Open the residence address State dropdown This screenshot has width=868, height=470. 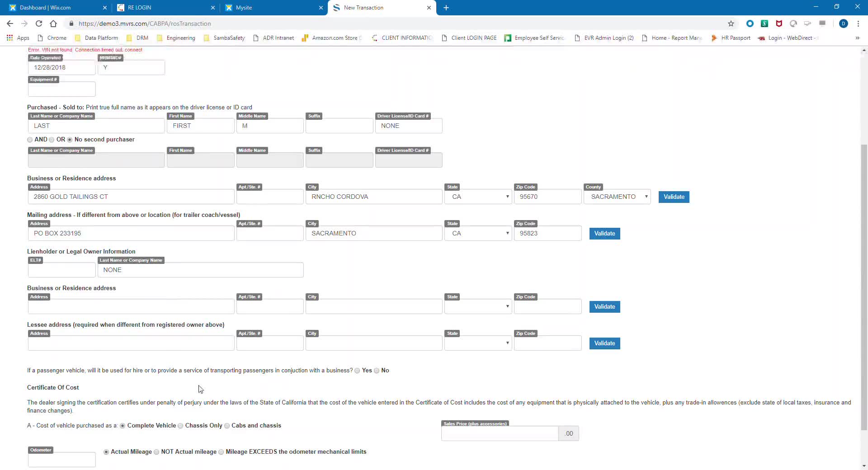pos(478,197)
